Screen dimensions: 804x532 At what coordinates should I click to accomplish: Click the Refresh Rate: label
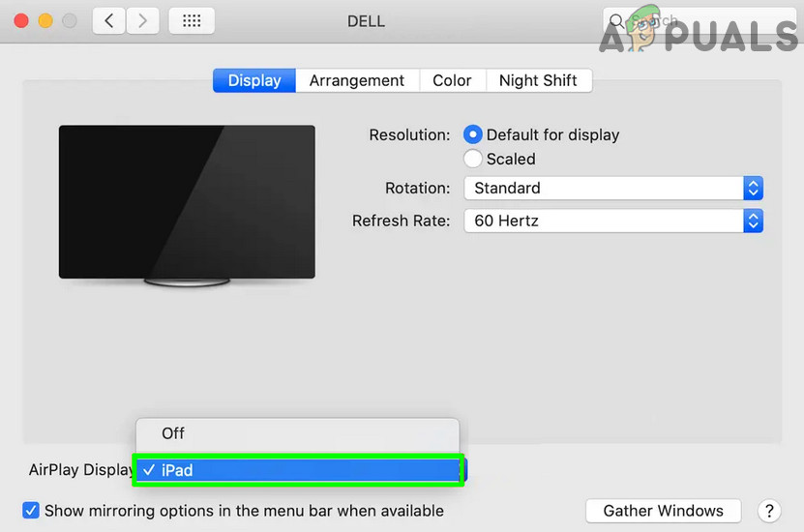401,221
